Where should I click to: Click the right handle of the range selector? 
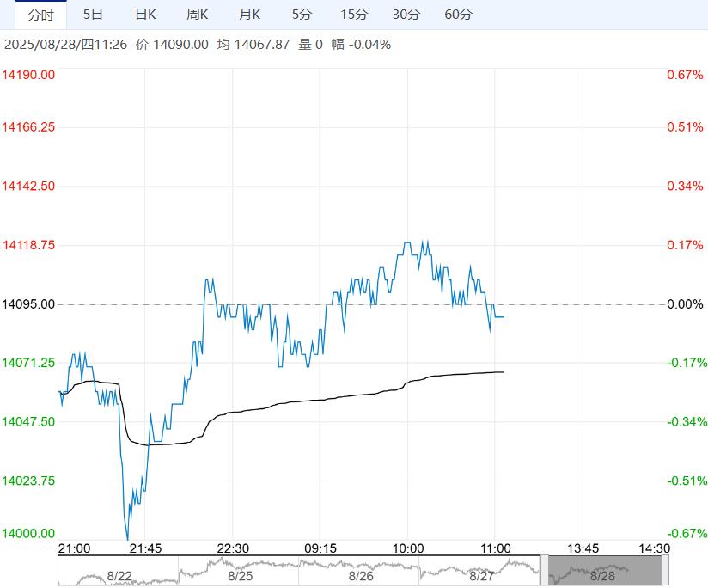point(666,571)
